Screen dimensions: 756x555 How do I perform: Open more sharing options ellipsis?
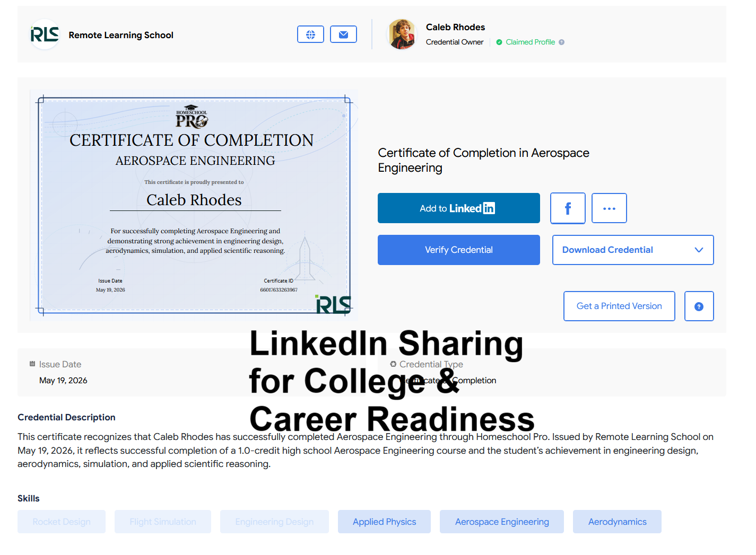(x=609, y=208)
